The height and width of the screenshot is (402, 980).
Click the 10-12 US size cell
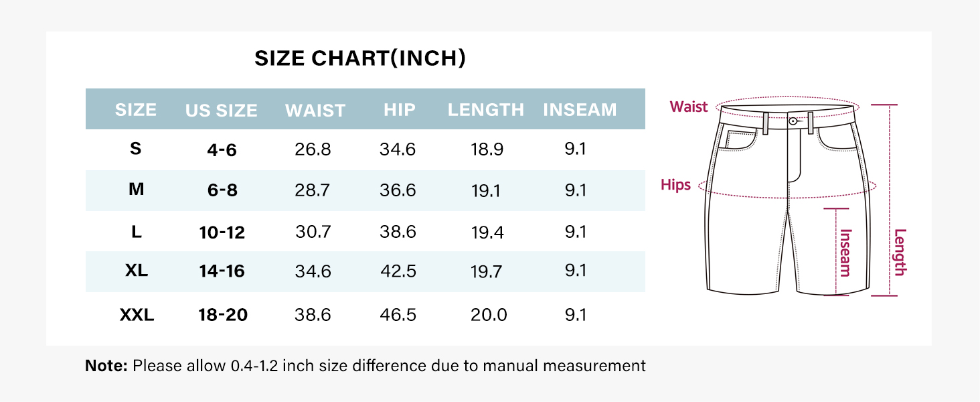[221, 233]
